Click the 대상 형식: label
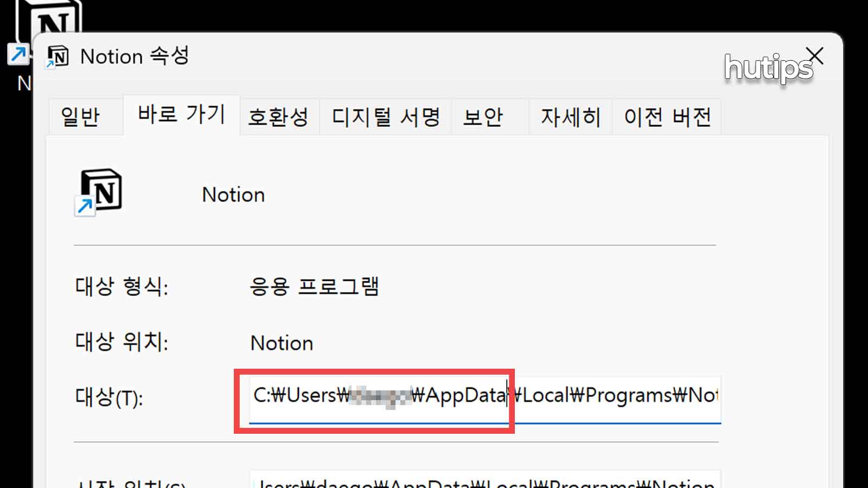 (x=122, y=286)
